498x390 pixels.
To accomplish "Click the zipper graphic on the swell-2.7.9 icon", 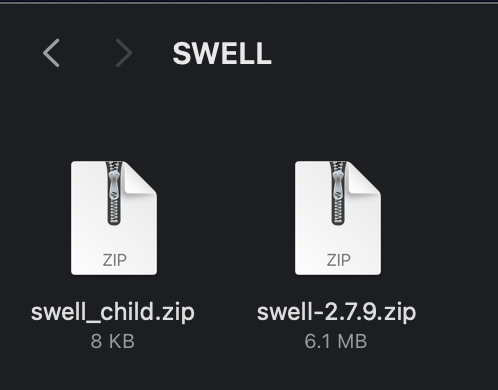I will tap(338, 193).
